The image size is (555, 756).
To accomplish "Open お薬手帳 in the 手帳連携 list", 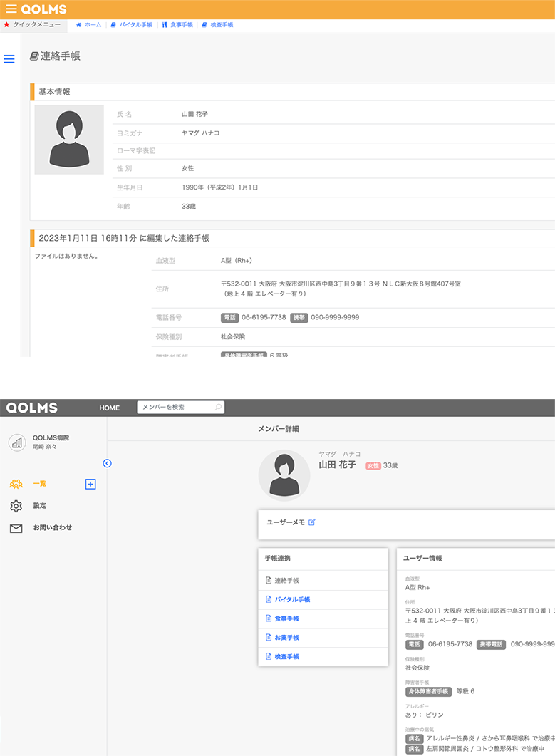I will 286,638.
